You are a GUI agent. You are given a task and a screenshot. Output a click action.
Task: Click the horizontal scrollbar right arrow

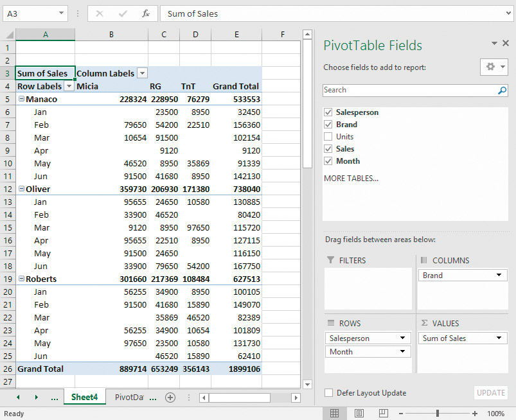[x=296, y=398]
